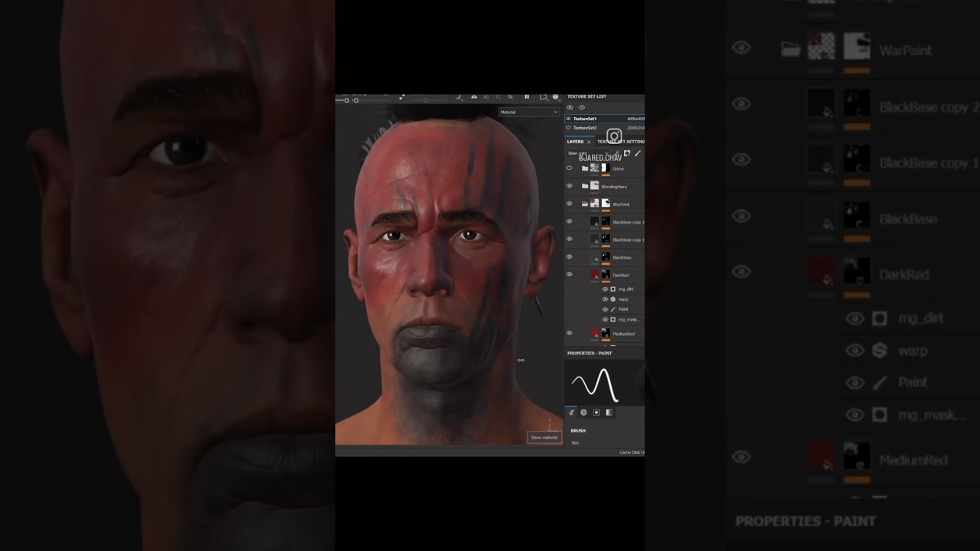Hide the BlendingHairs layer
The height and width of the screenshot is (551, 980).
[x=569, y=186]
